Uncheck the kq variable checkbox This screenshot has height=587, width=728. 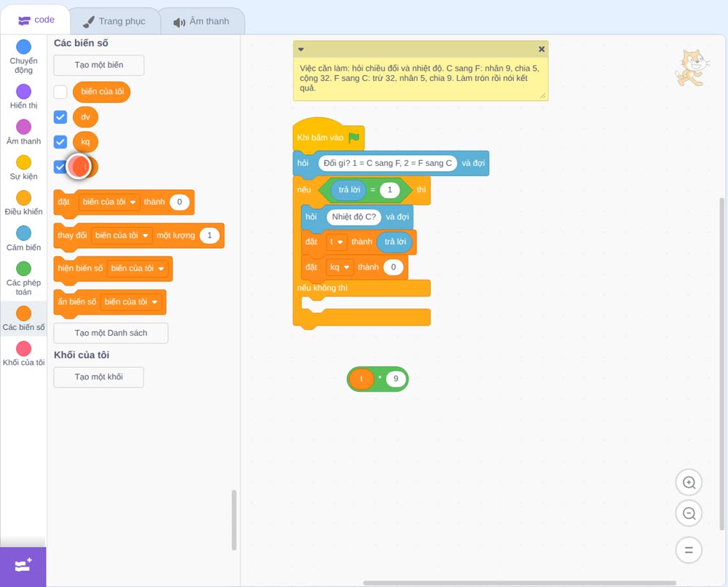pos(60,141)
